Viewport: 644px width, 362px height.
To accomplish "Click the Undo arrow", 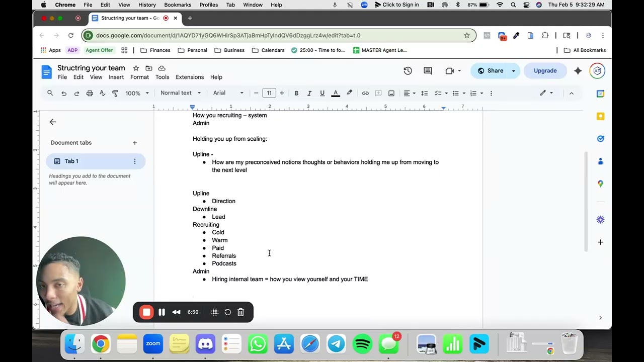I will [x=64, y=93].
